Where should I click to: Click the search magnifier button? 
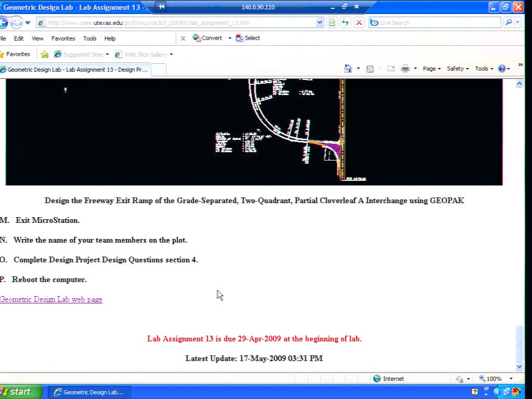click(508, 23)
